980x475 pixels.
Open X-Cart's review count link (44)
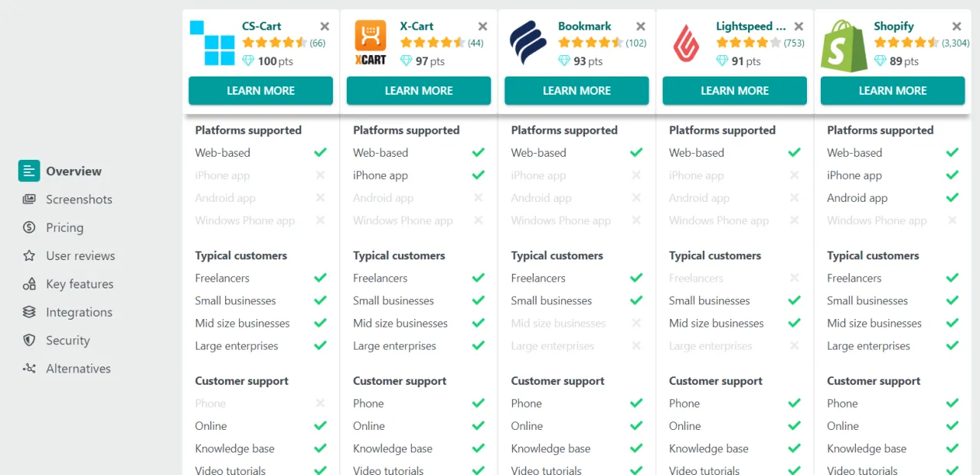click(x=474, y=44)
